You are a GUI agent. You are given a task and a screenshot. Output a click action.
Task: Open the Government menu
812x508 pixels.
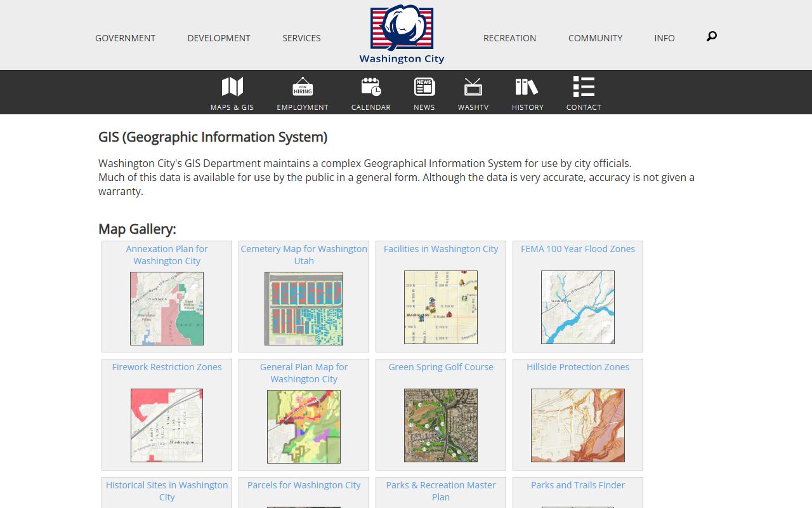coord(125,38)
